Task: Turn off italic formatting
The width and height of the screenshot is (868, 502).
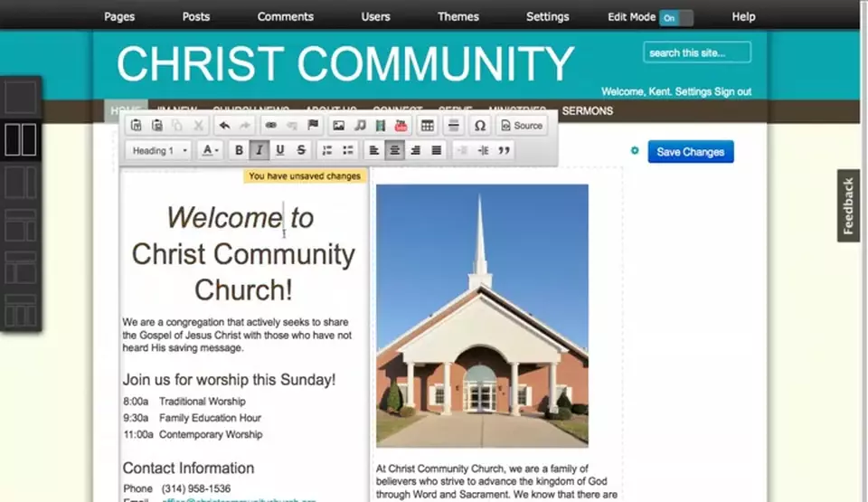Action: tap(259, 151)
